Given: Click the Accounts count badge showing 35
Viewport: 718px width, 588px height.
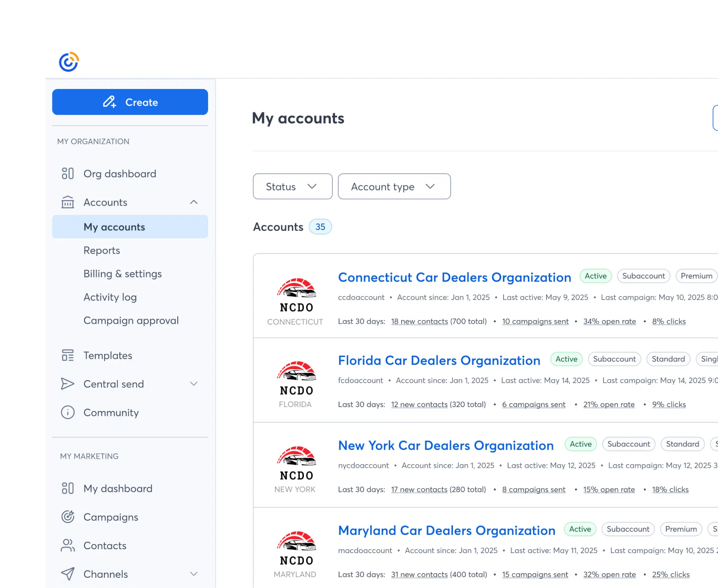Looking at the screenshot, I should (320, 227).
